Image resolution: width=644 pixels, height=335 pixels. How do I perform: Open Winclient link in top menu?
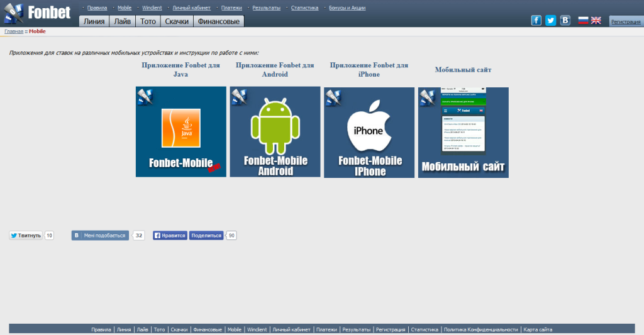[x=152, y=8]
